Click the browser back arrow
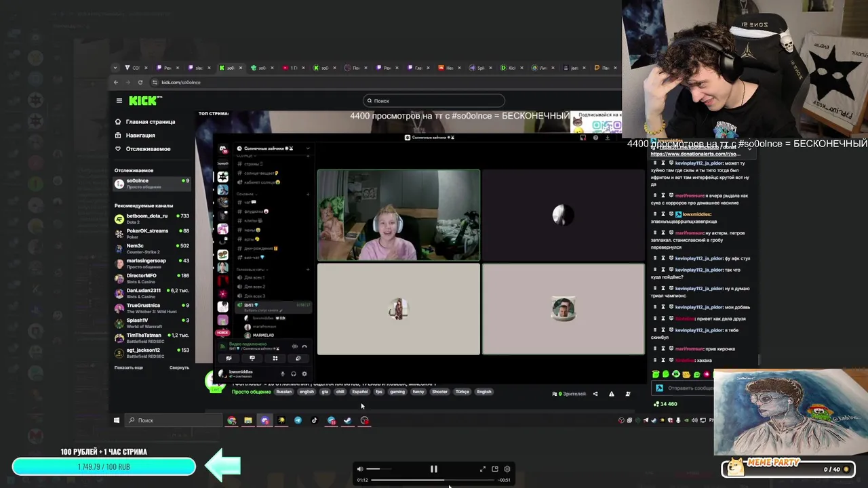Viewport: 868px width, 488px height. point(116,83)
